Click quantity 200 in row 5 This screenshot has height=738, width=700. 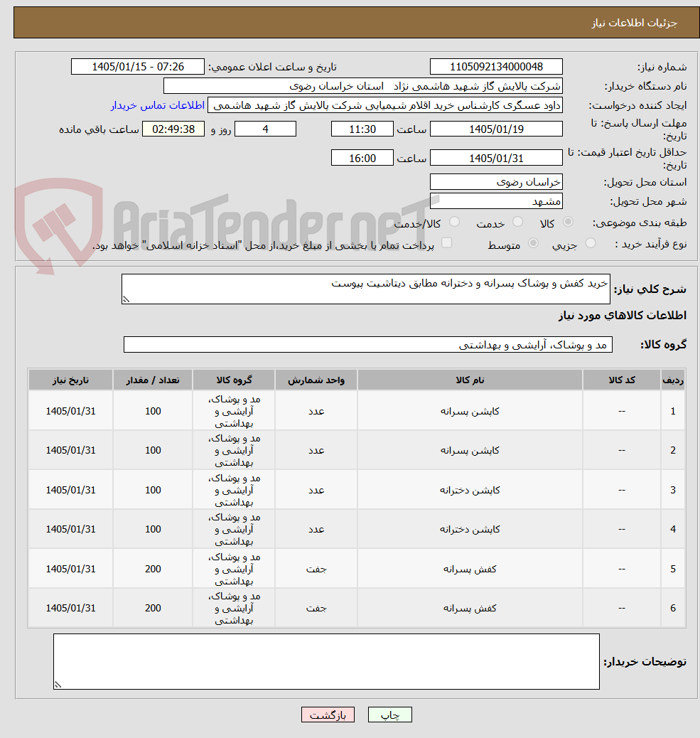(x=153, y=569)
